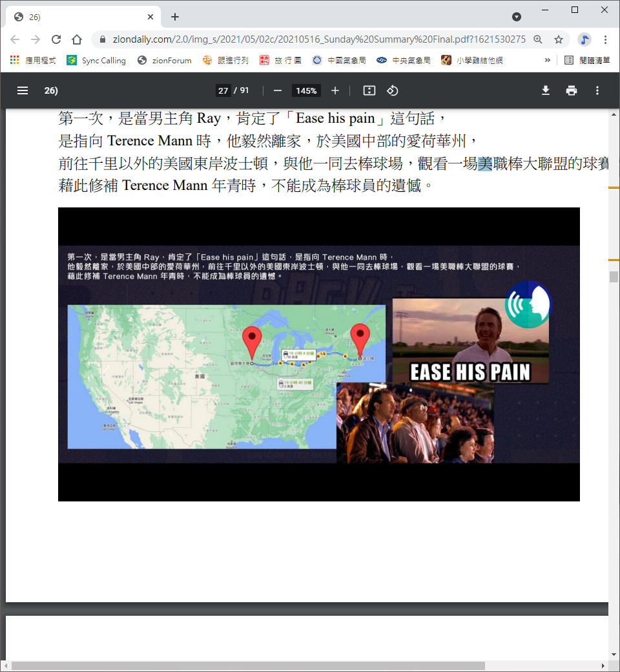Expand the hidden bookmarks chevron
This screenshot has width=620, height=672.
coord(547,61)
